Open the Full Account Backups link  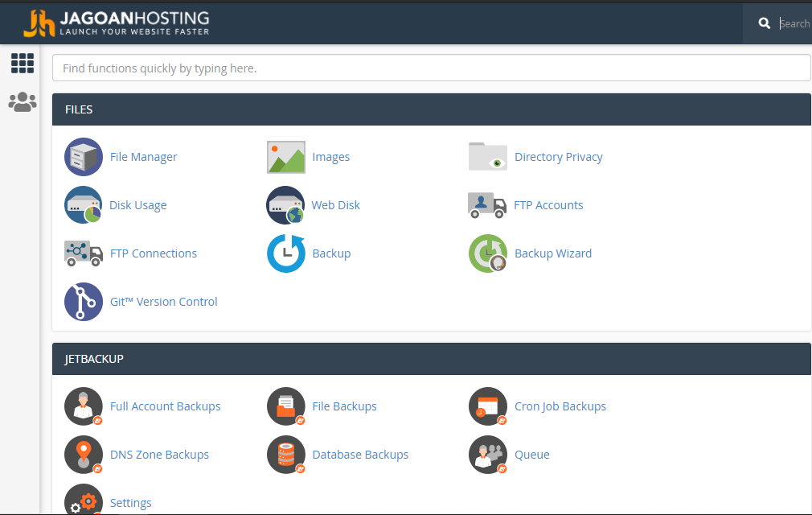tap(165, 406)
